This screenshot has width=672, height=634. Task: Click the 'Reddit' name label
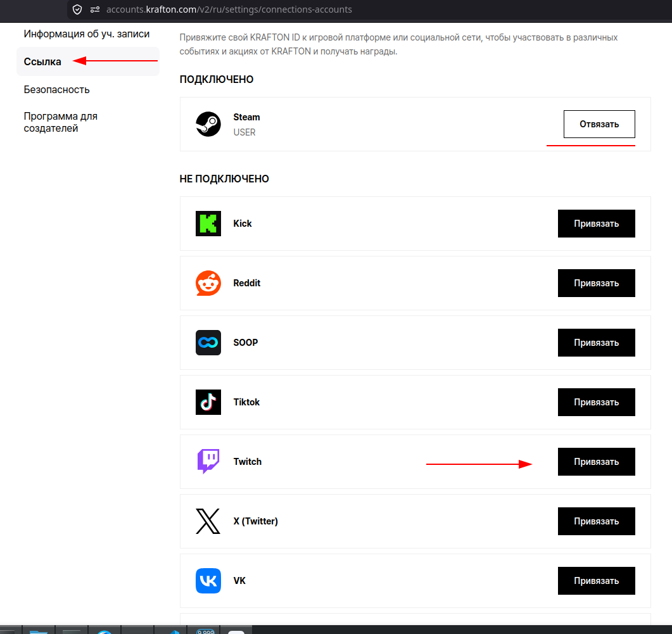pyautogui.click(x=247, y=283)
